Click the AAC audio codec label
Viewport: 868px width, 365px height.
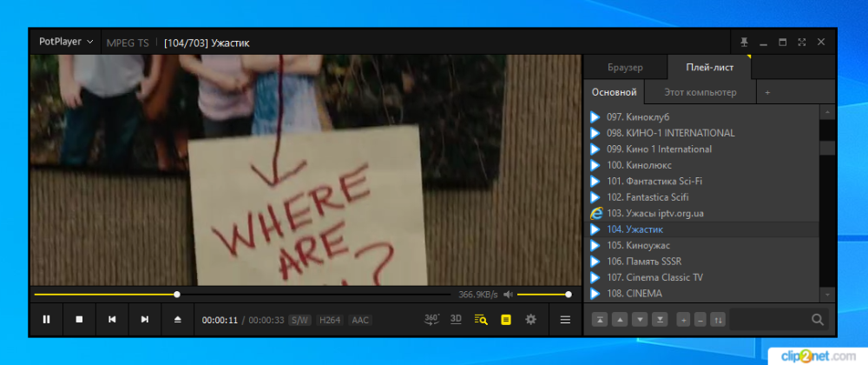click(x=360, y=320)
